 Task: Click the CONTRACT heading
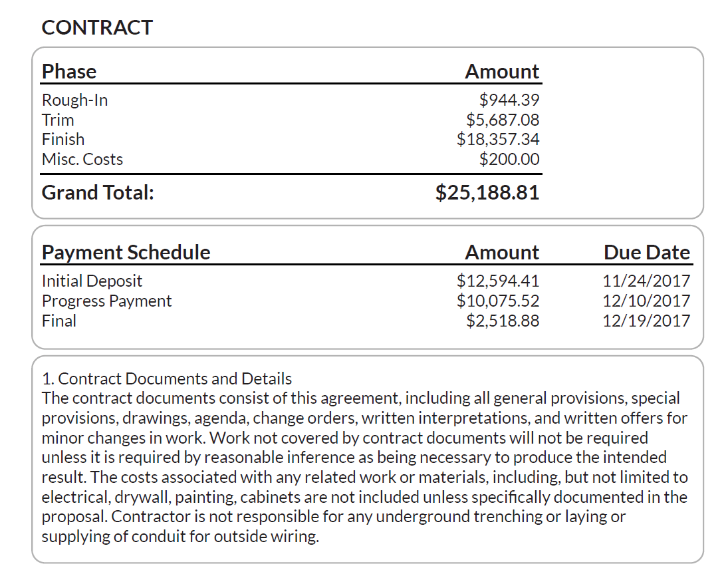(x=97, y=27)
